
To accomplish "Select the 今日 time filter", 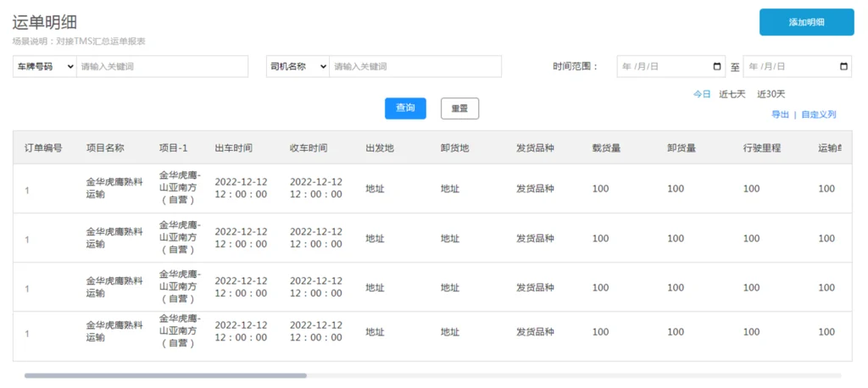I will [702, 94].
